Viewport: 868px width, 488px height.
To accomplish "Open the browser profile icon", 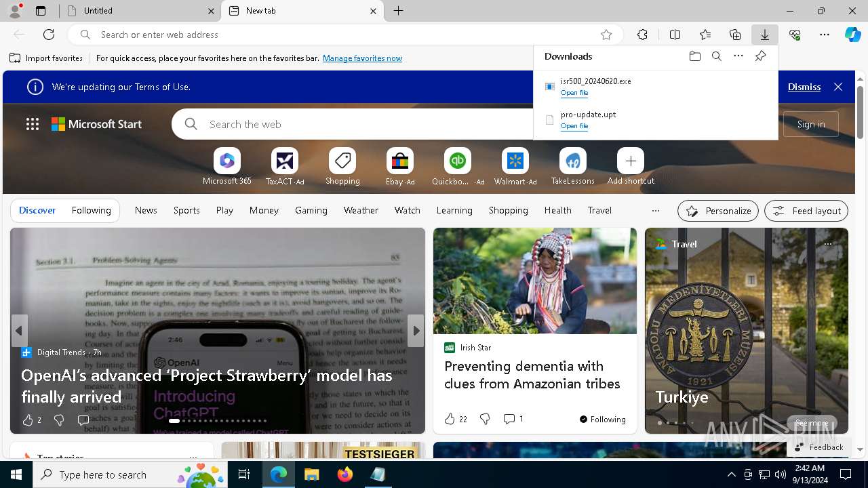I will click(15, 11).
